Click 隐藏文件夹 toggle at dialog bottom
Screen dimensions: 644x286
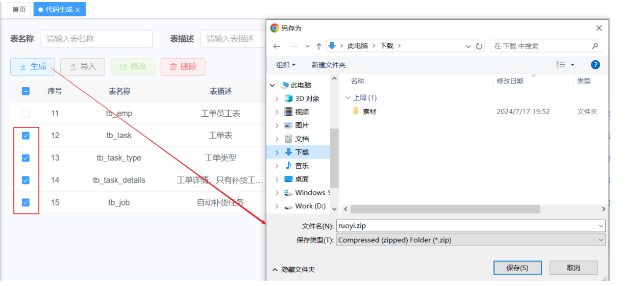tap(293, 270)
